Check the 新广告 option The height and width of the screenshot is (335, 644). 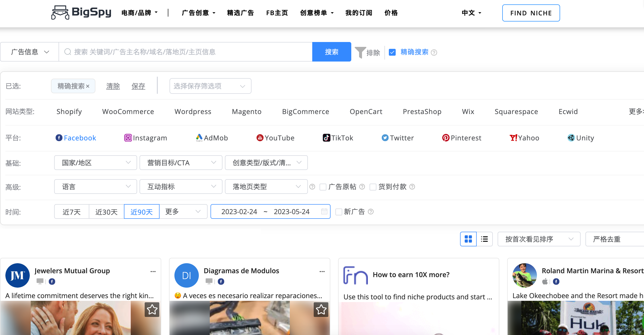click(339, 212)
